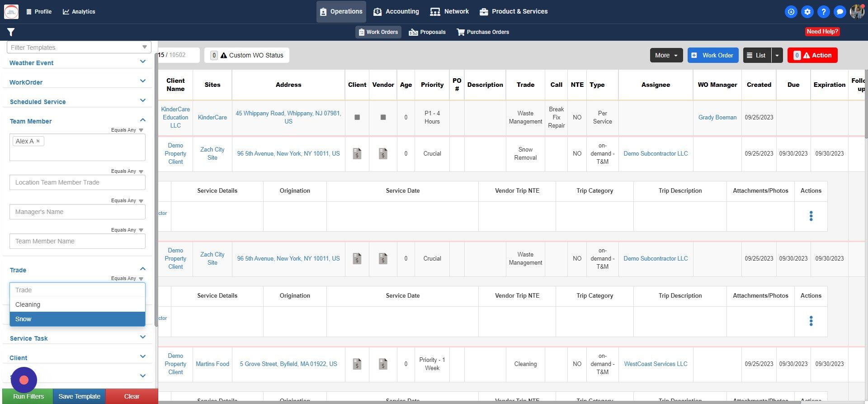Viewport: 868px width, 404px height.
Task: Click Vendor square icon in KinderCare row
Action: [383, 117]
